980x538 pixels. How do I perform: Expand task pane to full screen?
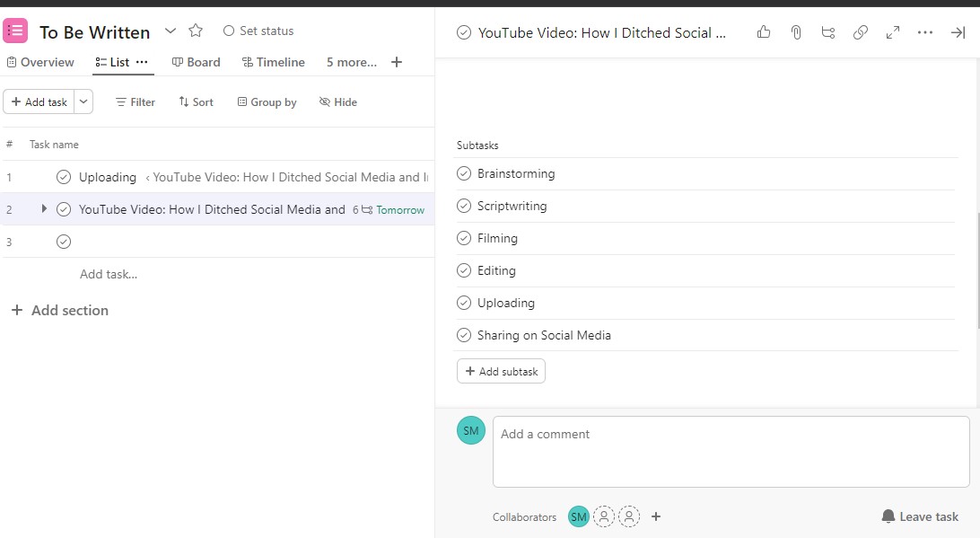(x=892, y=32)
